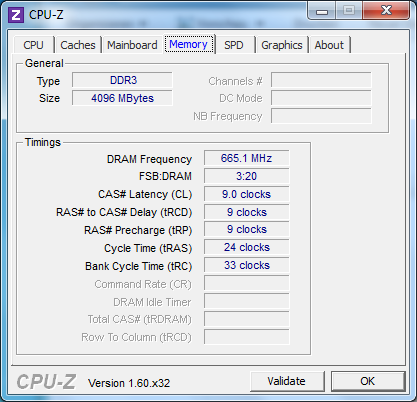Image resolution: width=417 pixels, height=402 pixels.
Task: Click the 33 clocks tRC value
Action: (x=247, y=265)
